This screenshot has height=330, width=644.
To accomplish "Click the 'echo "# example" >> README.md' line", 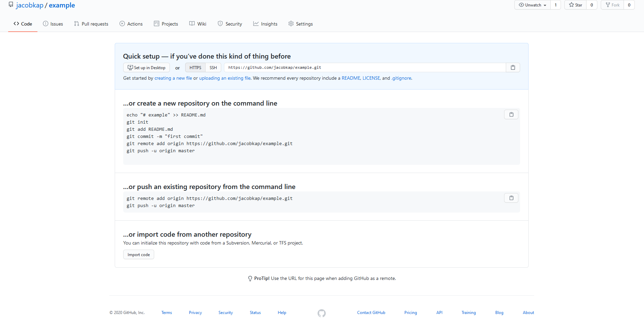I will [166, 115].
